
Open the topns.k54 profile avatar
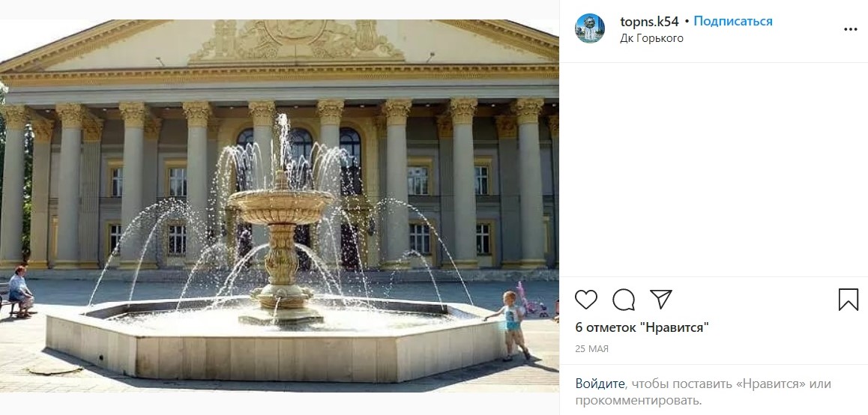(590, 28)
